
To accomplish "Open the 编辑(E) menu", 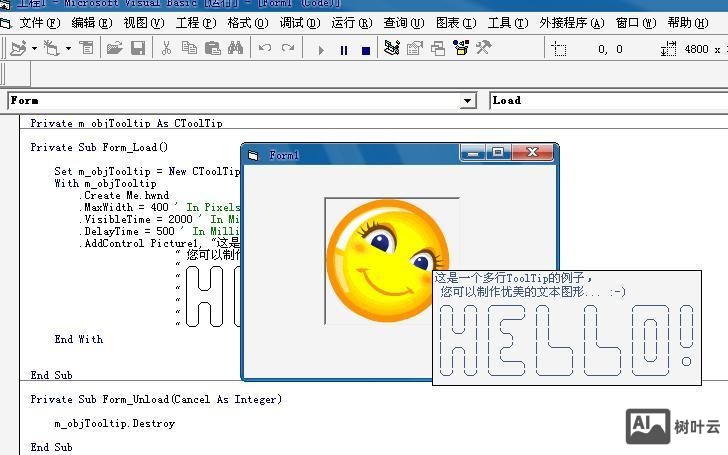I will (92, 23).
